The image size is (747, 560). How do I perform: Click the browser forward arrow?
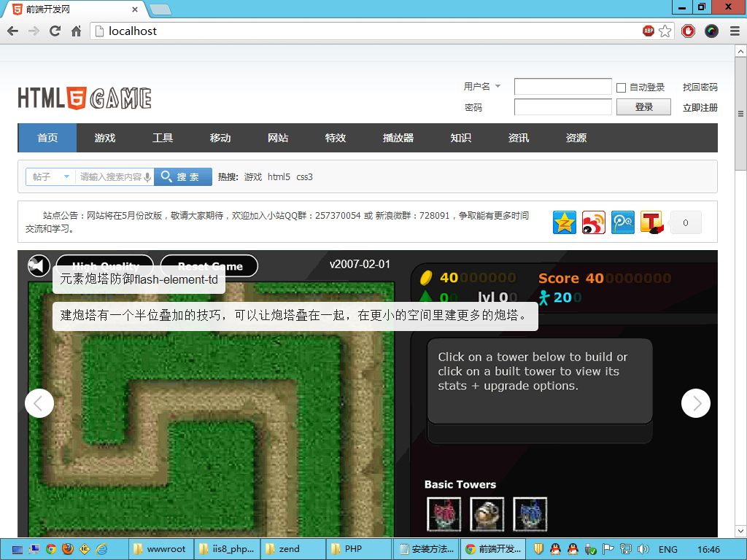tap(34, 31)
